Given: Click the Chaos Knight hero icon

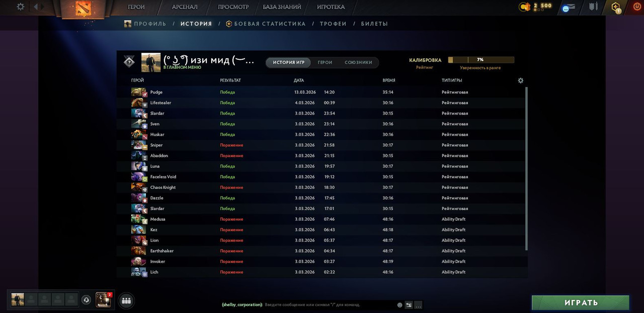Looking at the screenshot, I should point(139,187).
